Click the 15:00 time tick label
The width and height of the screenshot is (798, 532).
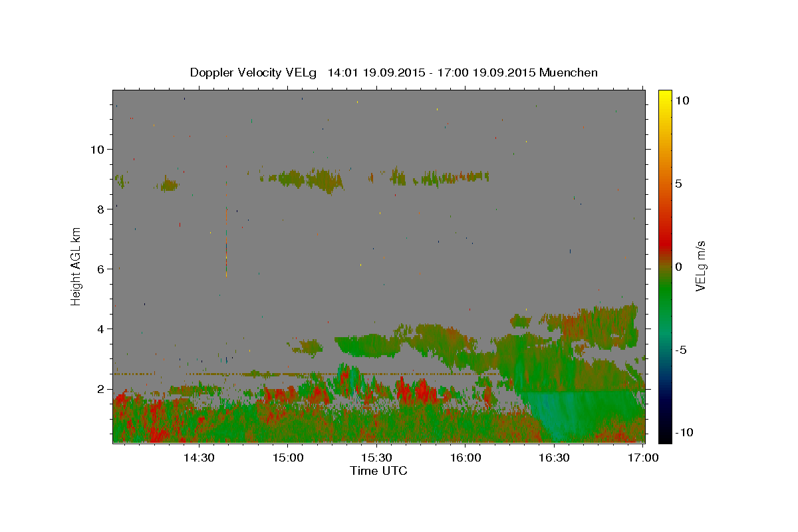(288, 458)
